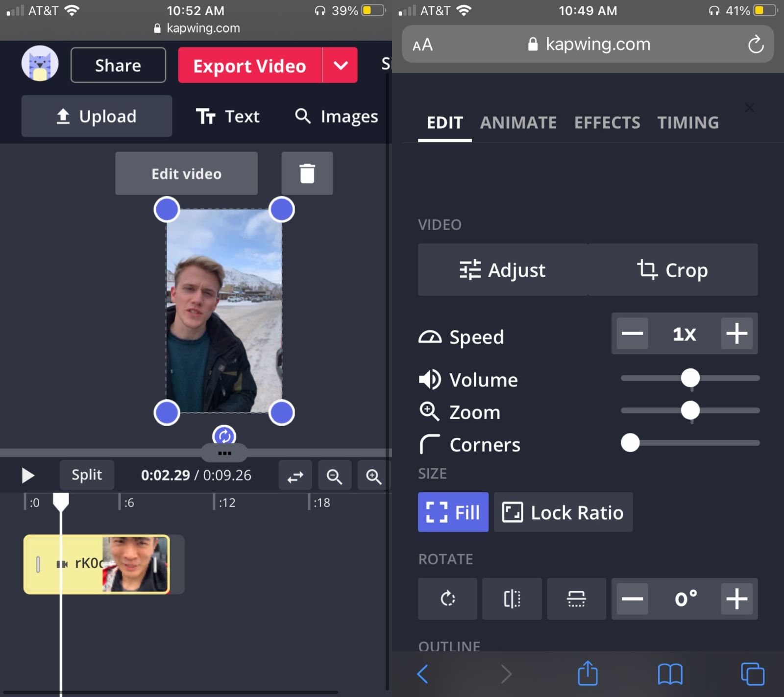
Task: Click the timeline zoom-in magnifier icon
Action: (373, 475)
